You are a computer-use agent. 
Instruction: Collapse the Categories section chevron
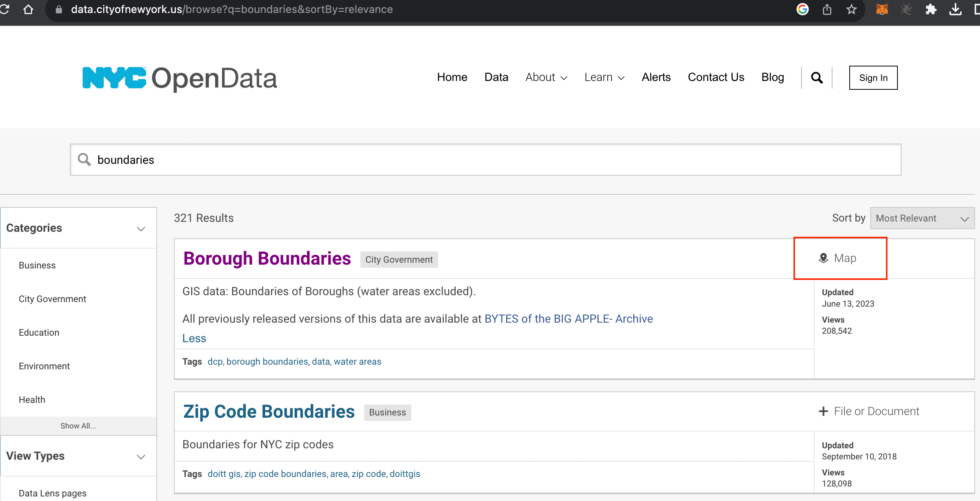point(141,229)
